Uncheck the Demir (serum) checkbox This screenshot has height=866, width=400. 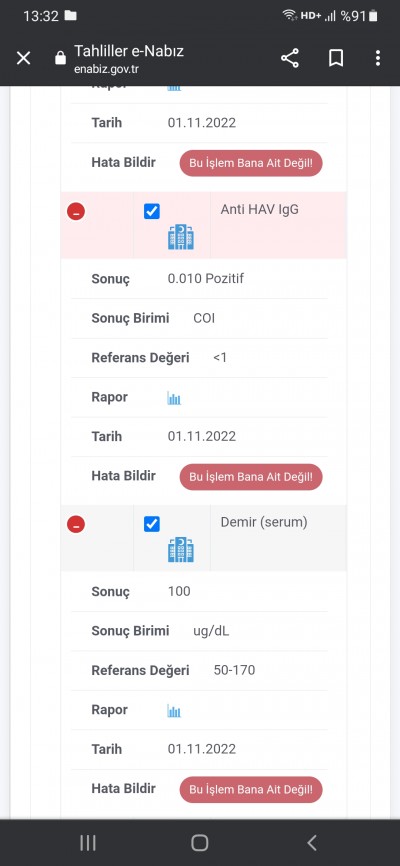[x=152, y=524]
